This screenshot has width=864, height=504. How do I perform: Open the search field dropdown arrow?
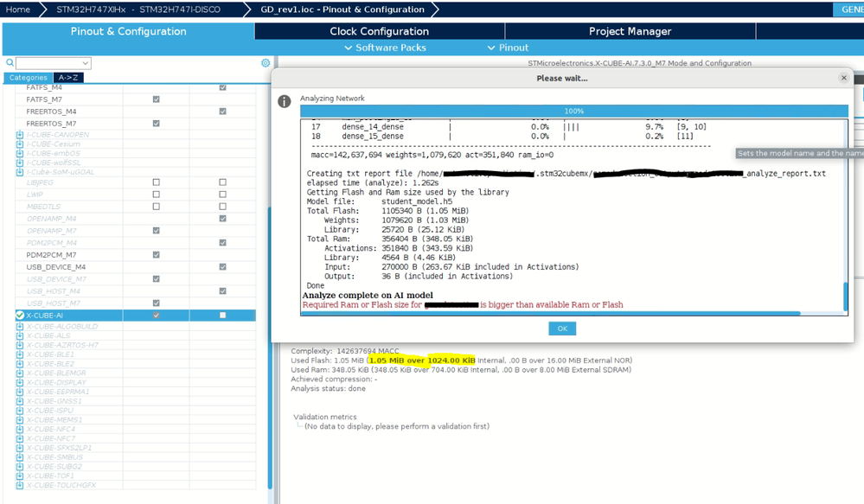click(85, 63)
